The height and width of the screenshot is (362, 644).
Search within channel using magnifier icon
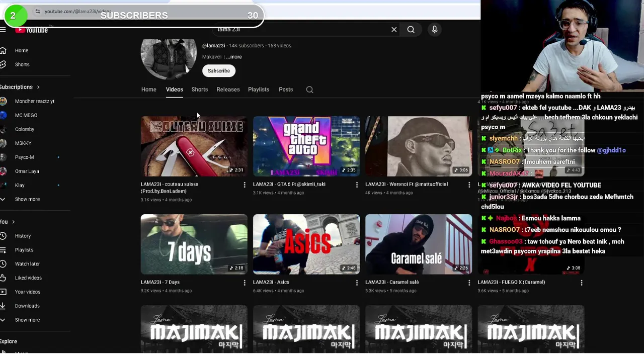pos(310,89)
